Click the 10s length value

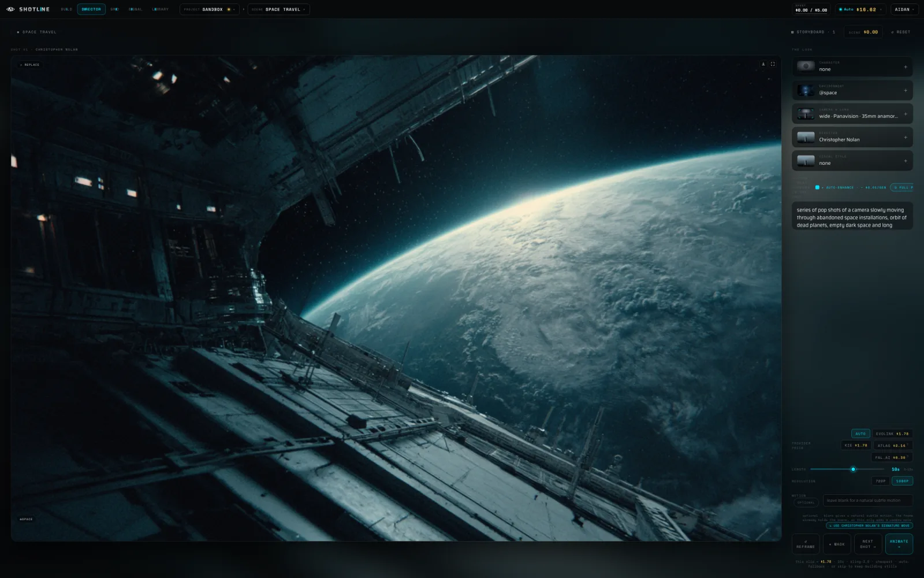[x=896, y=469]
